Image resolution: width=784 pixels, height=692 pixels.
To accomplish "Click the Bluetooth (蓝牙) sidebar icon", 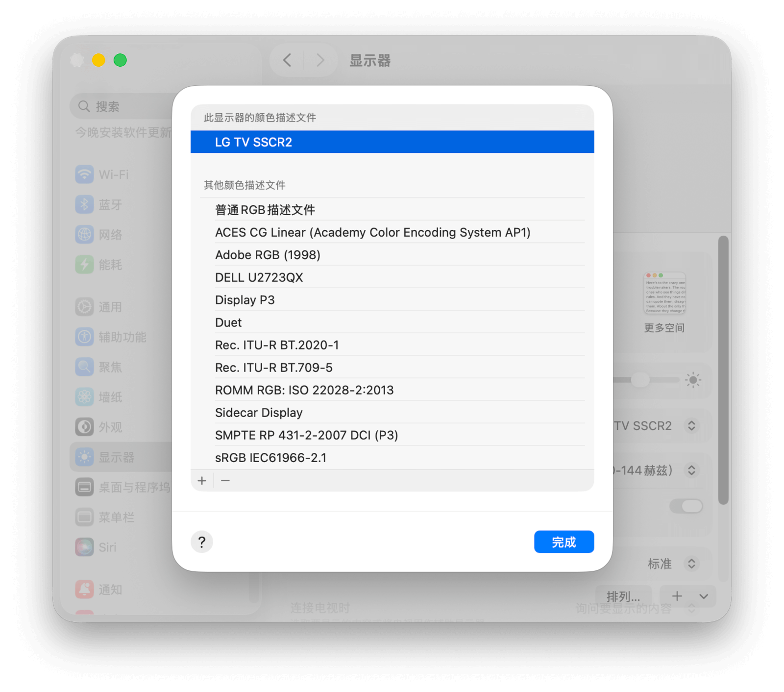I will coord(84,204).
